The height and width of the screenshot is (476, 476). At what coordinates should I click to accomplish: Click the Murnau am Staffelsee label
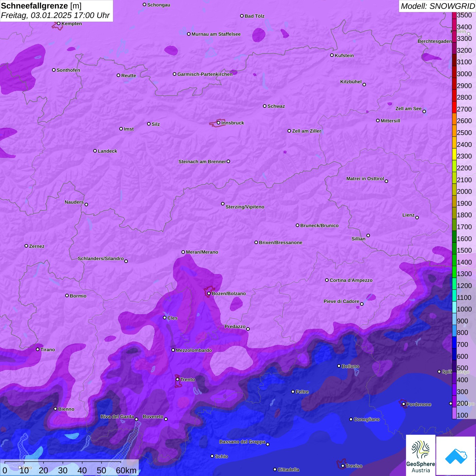pyautogui.click(x=216, y=34)
